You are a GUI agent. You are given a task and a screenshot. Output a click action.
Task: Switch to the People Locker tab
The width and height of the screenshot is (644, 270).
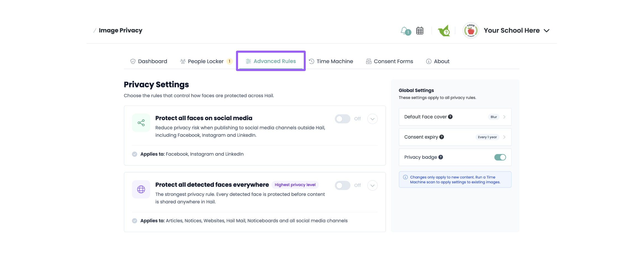click(x=206, y=61)
